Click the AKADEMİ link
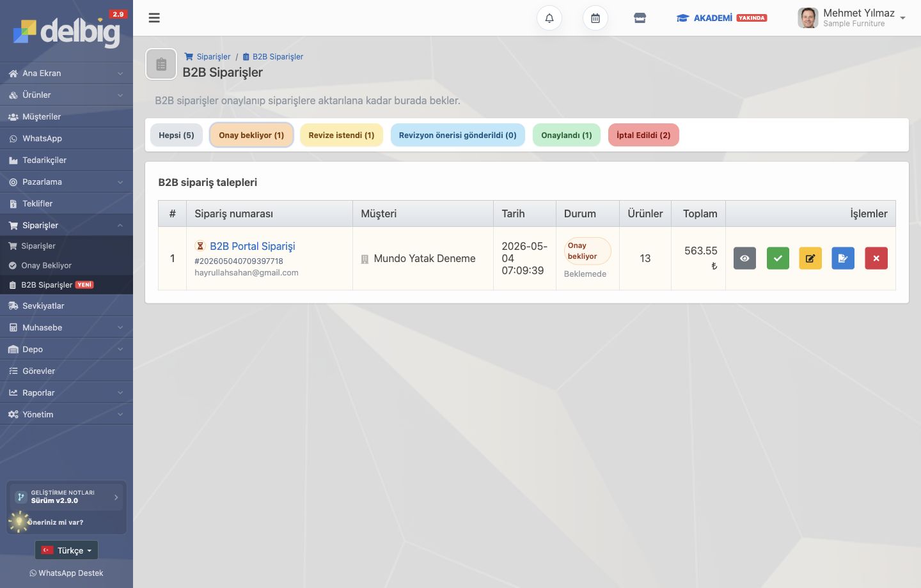This screenshot has height=588, width=921. pyautogui.click(x=721, y=18)
